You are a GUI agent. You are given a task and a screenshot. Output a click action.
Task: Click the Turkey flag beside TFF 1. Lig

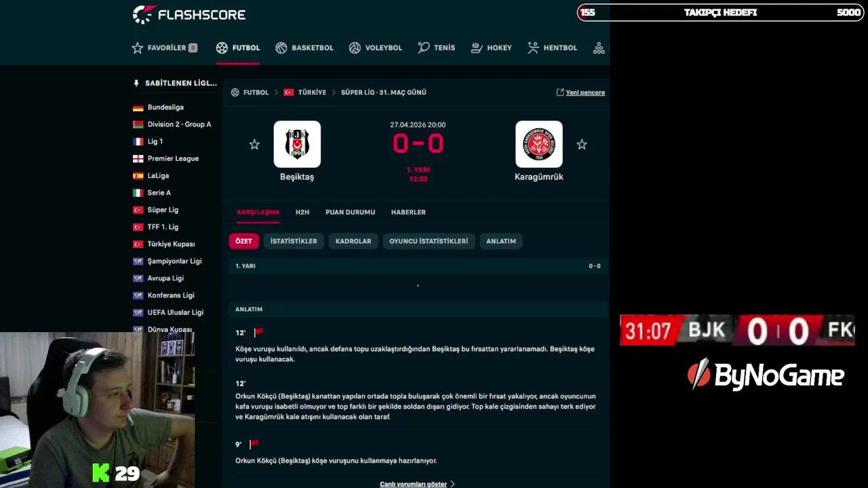[x=138, y=227]
